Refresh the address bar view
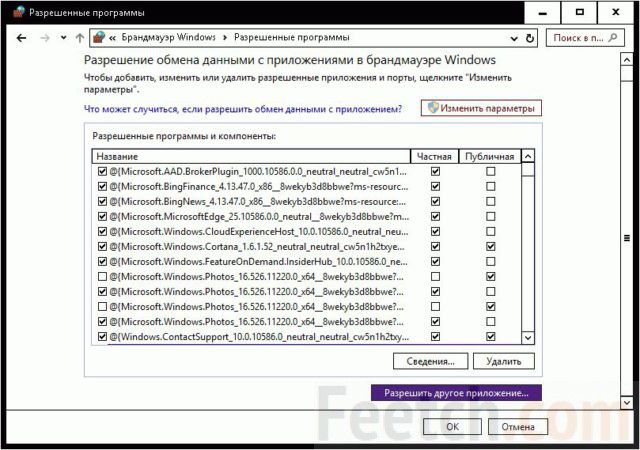 pyautogui.click(x=530, y=38)
